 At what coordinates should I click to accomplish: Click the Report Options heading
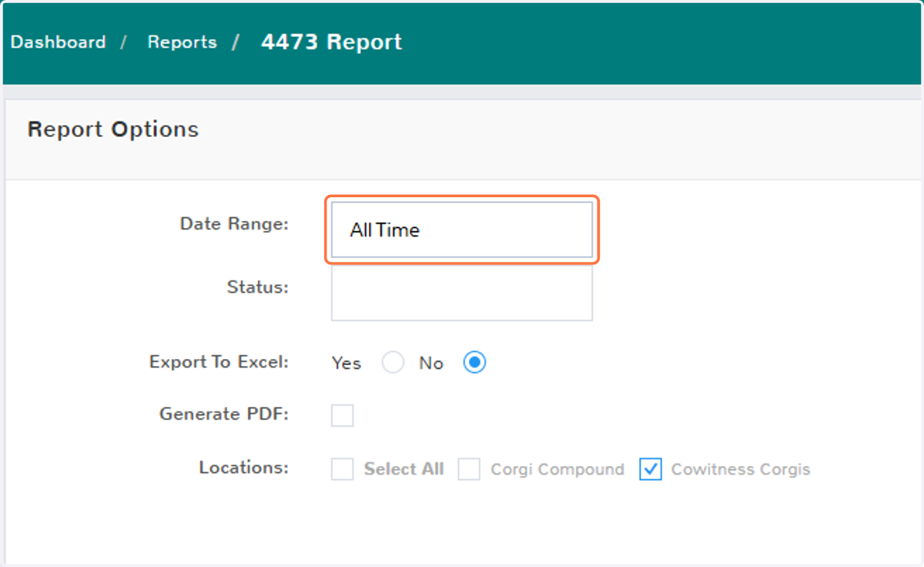coord(113,129)
